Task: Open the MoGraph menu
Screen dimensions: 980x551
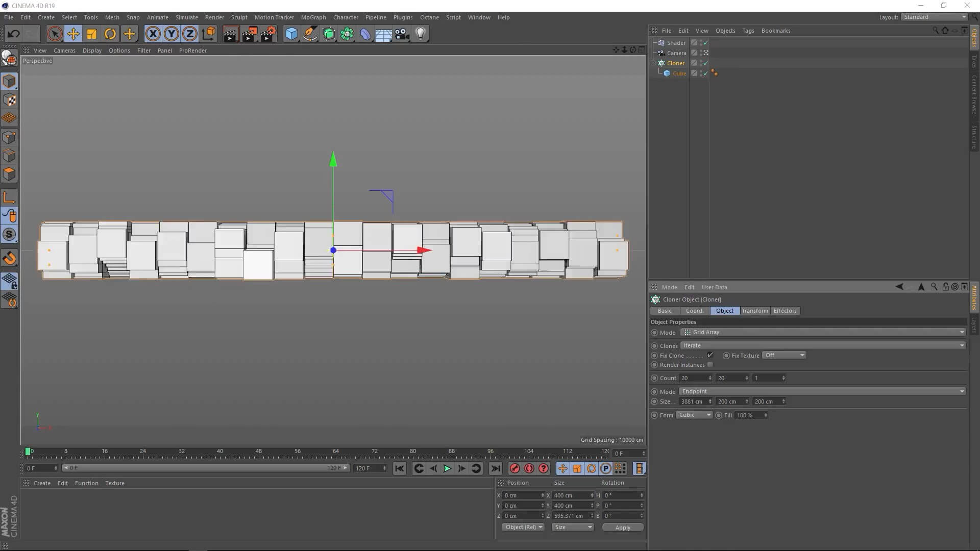Action: (313, 17)
